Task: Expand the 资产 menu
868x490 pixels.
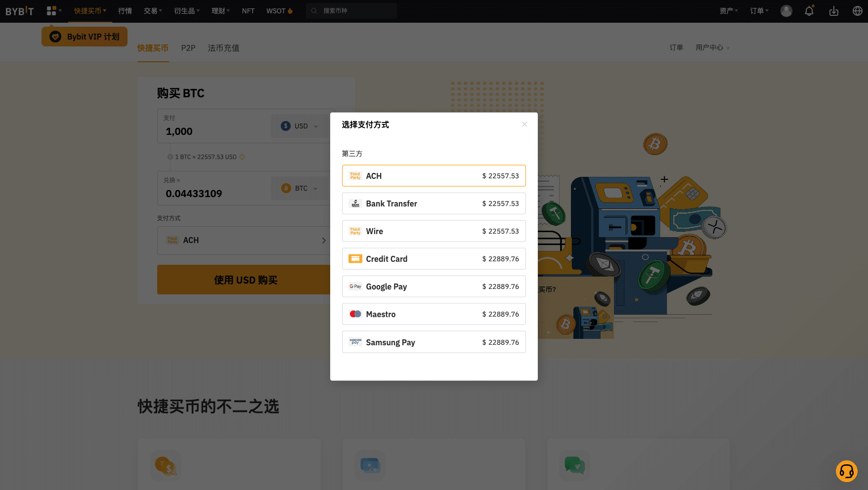Action: tap(729, 11)
